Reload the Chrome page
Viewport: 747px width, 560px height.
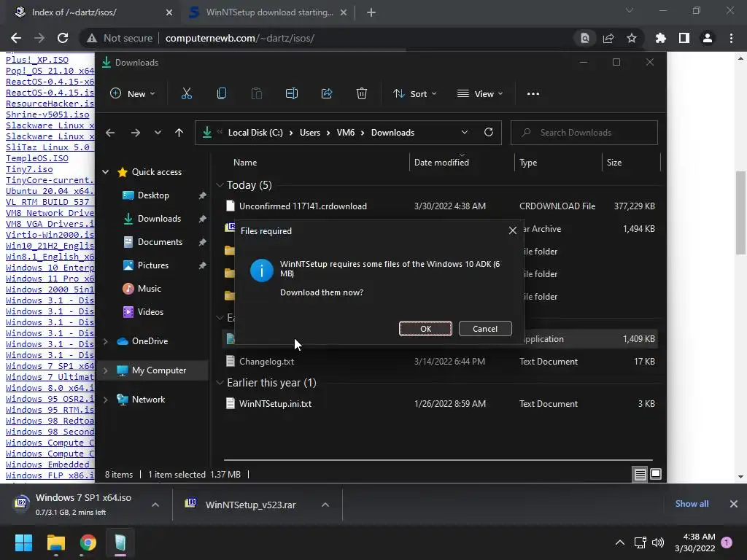(x=63, y=38)
